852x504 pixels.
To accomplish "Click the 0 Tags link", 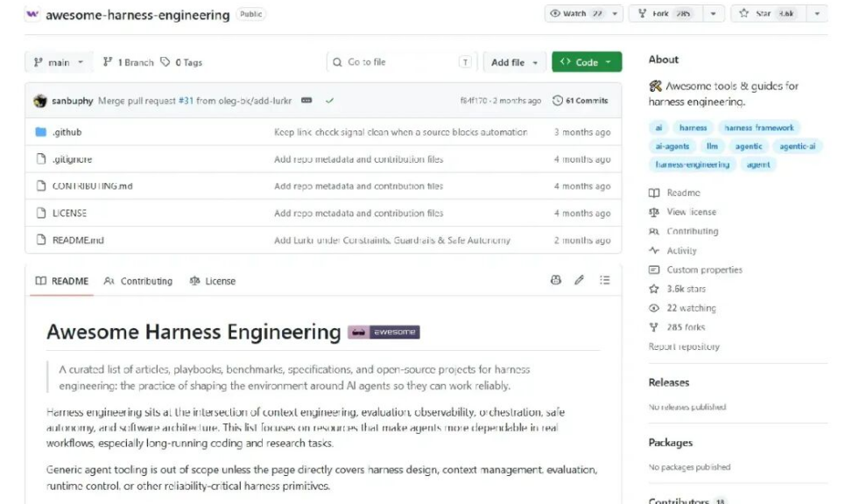I will pyautogui.click(x=181, y=62).
